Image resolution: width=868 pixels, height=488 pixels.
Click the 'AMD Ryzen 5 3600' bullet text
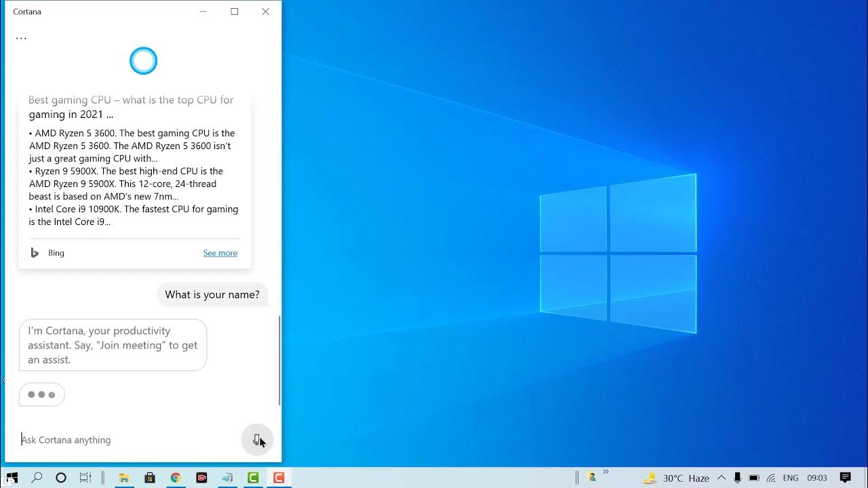(133, 146)
